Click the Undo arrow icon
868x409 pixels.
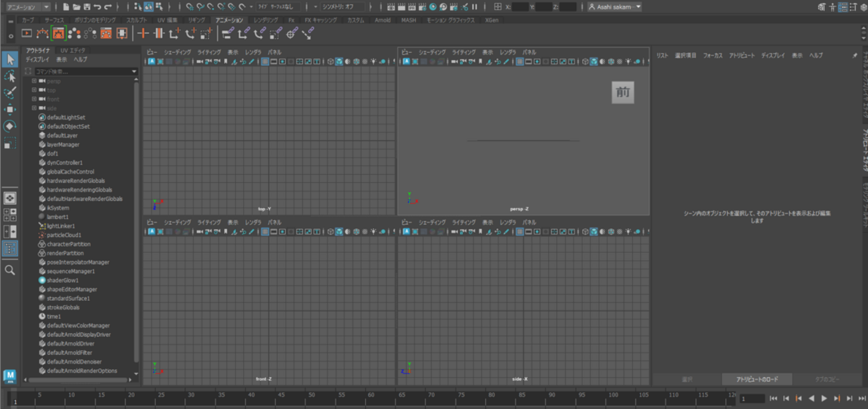coord(97,7)
